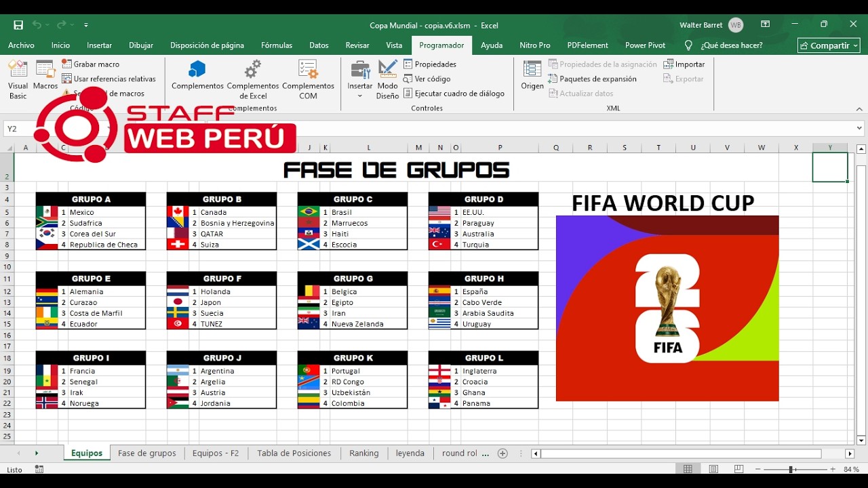Switch to the Fórmulas ribbon tab
The image size is (868, 488).
(277, 45)
